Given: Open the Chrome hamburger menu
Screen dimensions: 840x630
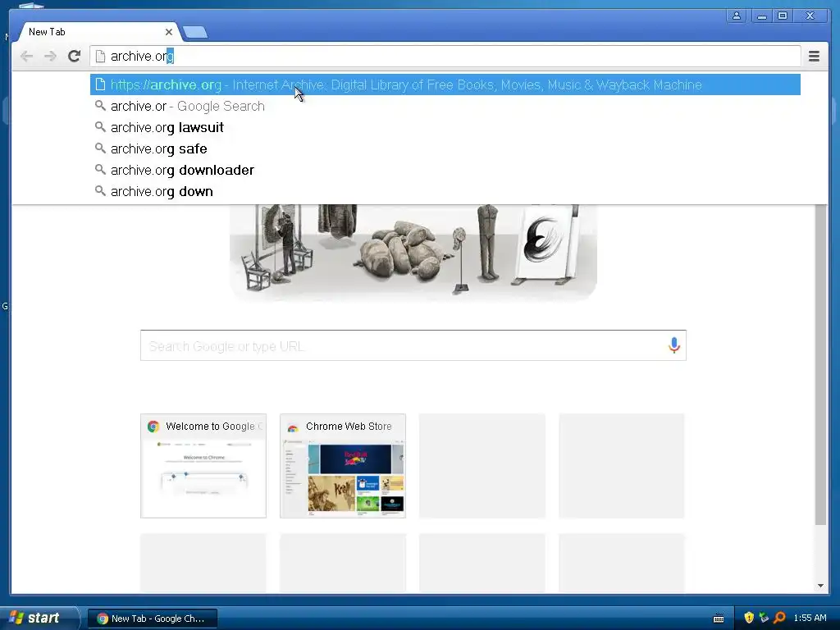Looking at the screenshot, I should (x=814, y=56).
